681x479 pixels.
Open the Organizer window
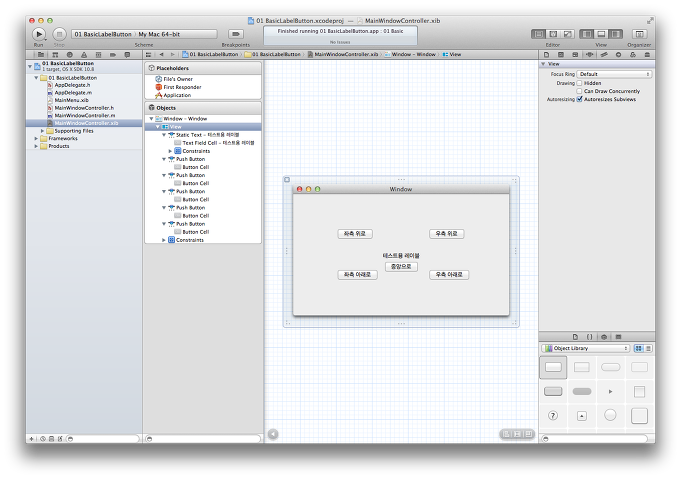tap(639, 34)
